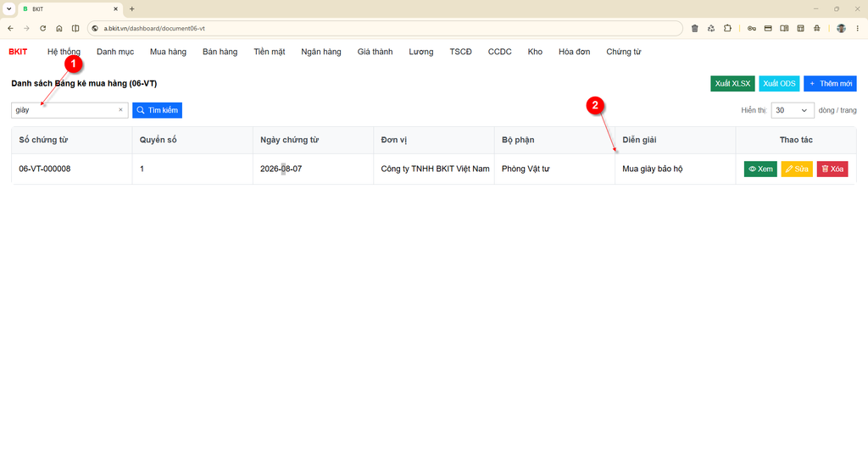Open the Hóa đơn menu
This screenshot has width=868, height=466.
pos(574,52)
